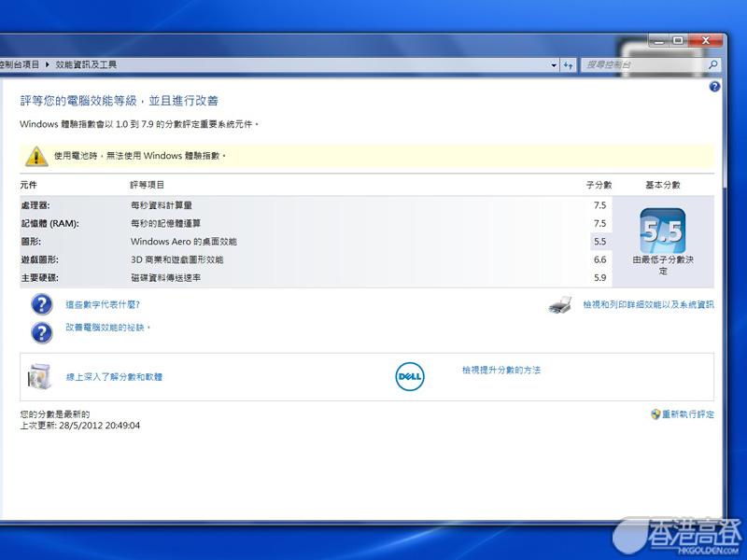Click the software box icon beside 線上深入了解分數和軟體
The height and width of the screenshot is (560, 747).
coord(41,376)
